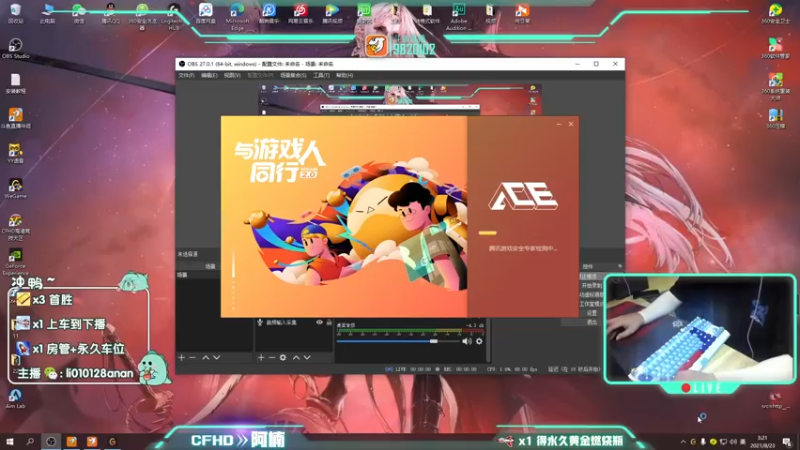800x450 pixels.
Task: Toggle visibility eye of audio input source
Action: click(319, 322)
